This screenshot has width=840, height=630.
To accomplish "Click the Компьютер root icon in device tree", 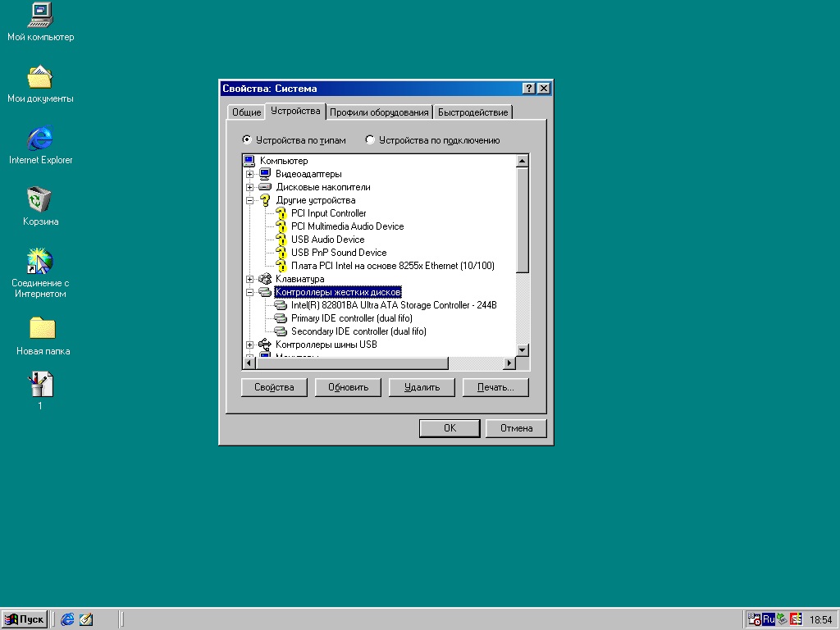I will pyautogui.click(x=249, y=161).
